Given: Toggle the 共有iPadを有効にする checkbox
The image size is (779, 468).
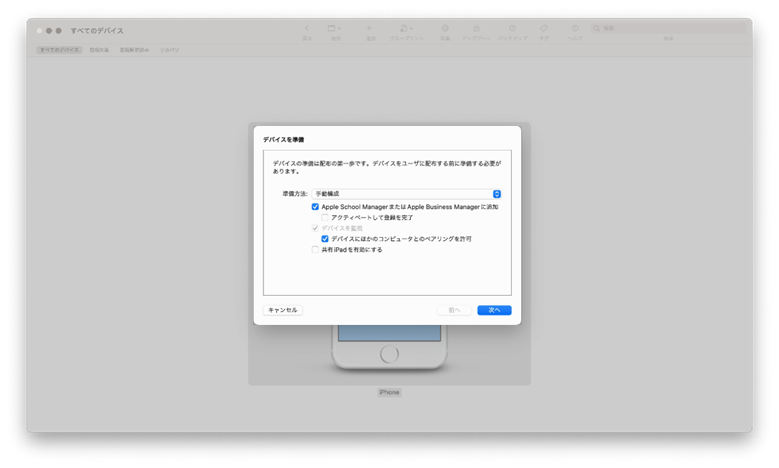Looking at the screenshot, I should point(315,249).
